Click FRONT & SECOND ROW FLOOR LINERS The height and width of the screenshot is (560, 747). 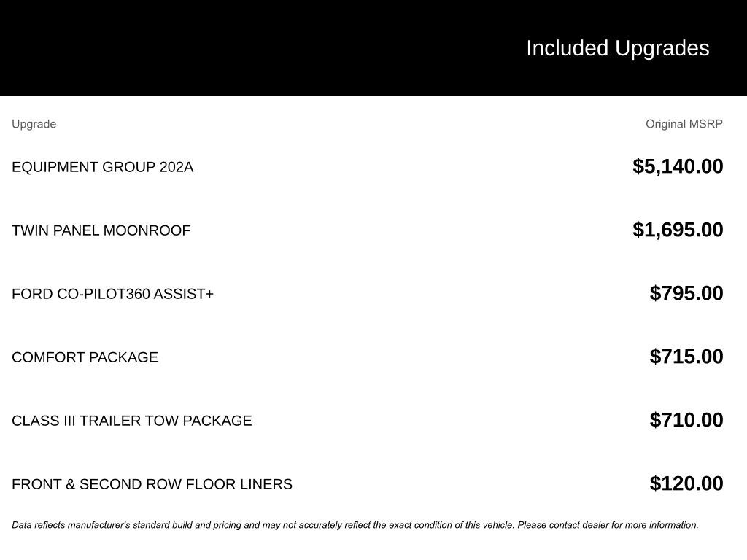[x=152, y=484]
